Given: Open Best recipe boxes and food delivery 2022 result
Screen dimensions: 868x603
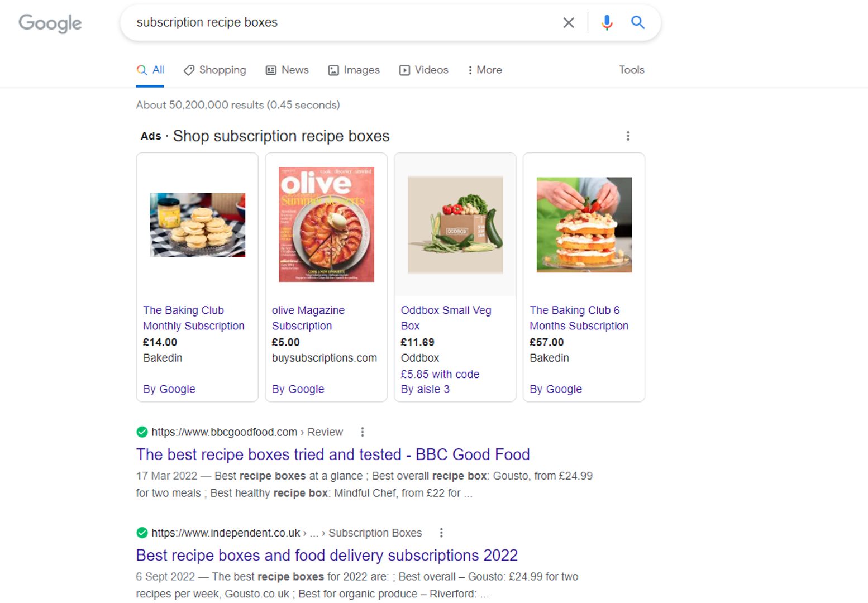Looking at the screenshot, I should click(x=327, y=555).
